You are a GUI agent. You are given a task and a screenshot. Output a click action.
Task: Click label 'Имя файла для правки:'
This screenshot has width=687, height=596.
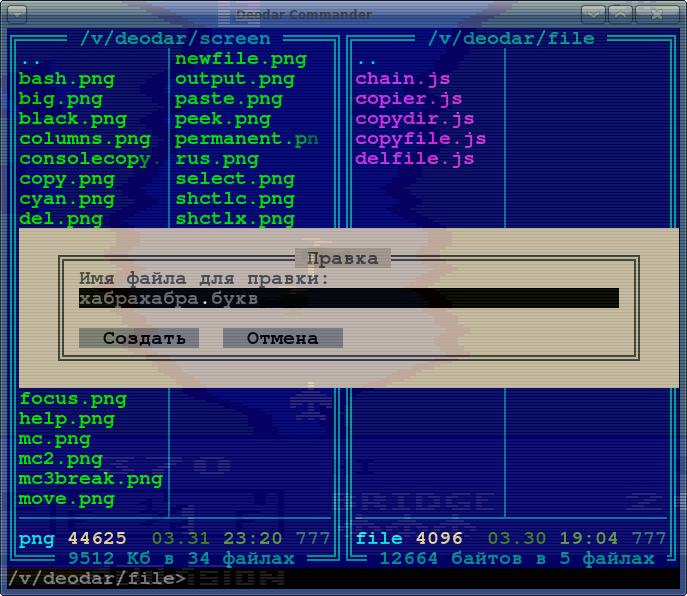click(204, 278)
